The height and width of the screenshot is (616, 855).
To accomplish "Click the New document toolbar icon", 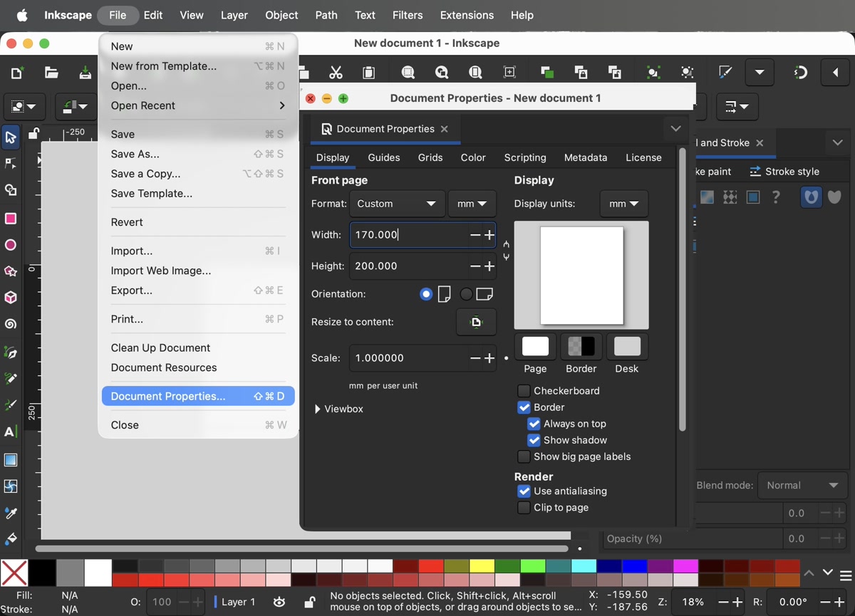I will click(17, 72).
